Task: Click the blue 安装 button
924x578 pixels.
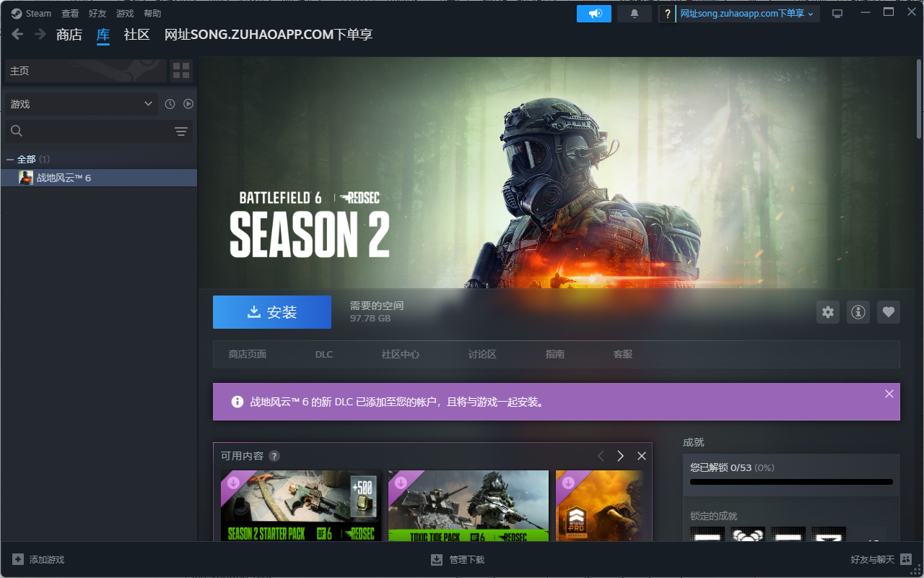Action: [272, 312]
